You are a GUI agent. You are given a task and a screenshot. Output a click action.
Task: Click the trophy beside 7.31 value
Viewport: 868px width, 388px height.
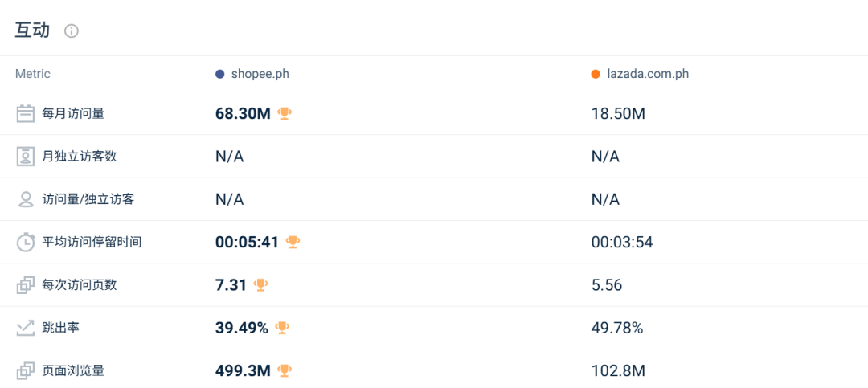pyautogui.click(x=260, y=285)
